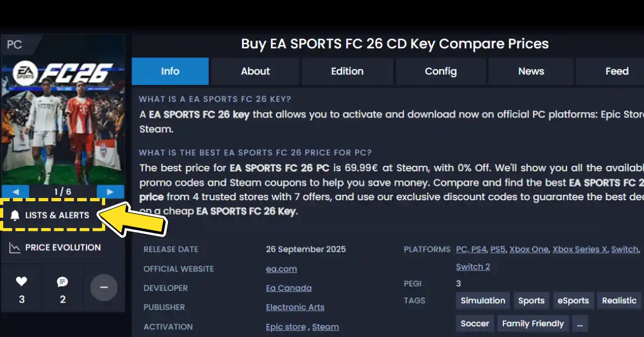Click the round minus button
Image resolution: width=644 pixels, height=337 pixels.
point(104,288)
